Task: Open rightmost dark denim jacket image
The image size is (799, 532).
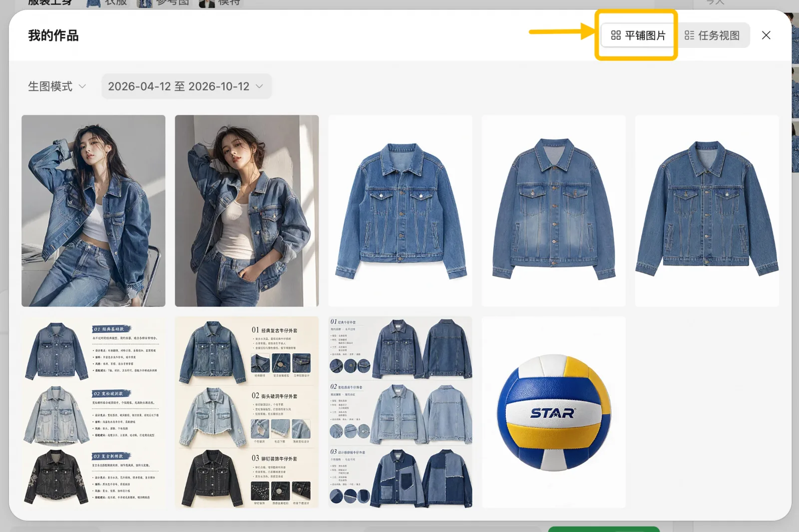Action: 707,211
